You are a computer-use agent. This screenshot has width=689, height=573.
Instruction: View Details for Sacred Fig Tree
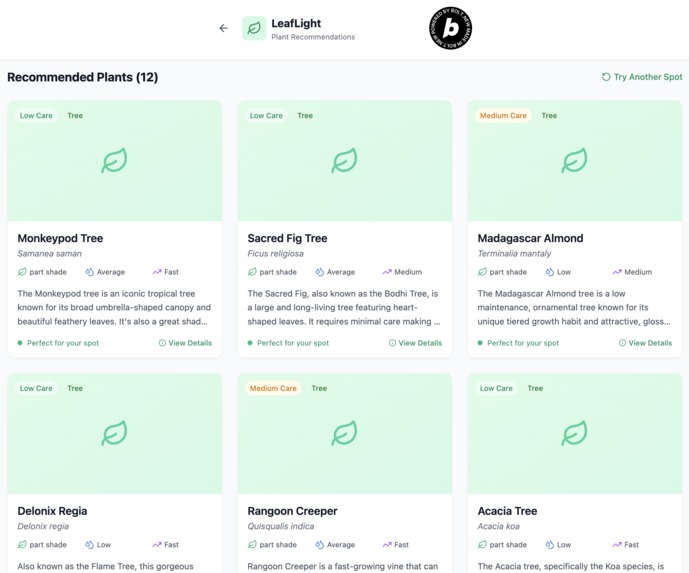(x=415, y=343)
